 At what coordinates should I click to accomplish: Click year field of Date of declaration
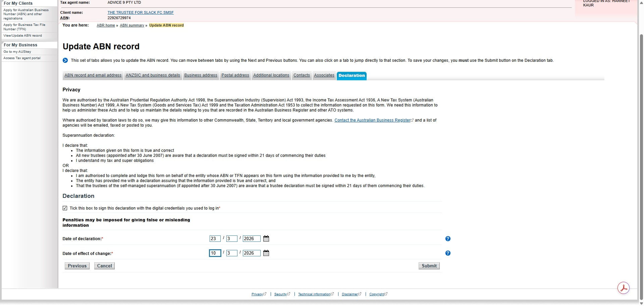tap(252, 238)
